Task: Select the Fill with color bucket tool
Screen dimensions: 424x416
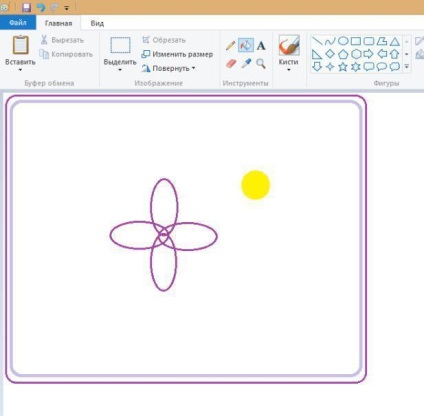Action: point(246,45)
